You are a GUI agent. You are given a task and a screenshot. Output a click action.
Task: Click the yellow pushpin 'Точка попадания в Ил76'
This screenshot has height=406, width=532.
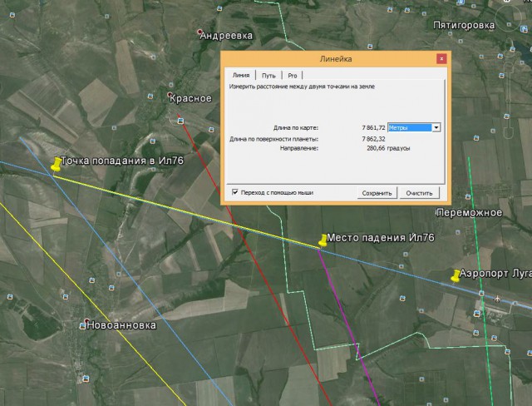[x=56, y=165]
